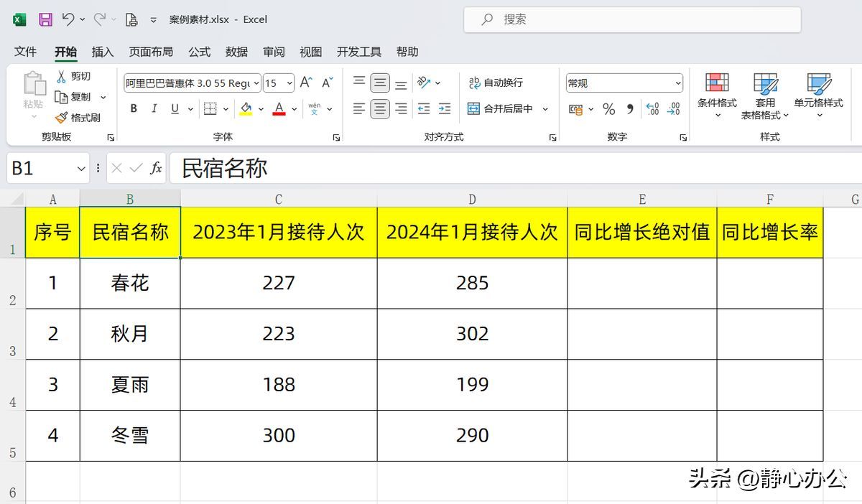This screenshot has width=862, height=504.
Task: Apply Percent Style to selection
Action: pyautogui.click(x=608, y=109)
